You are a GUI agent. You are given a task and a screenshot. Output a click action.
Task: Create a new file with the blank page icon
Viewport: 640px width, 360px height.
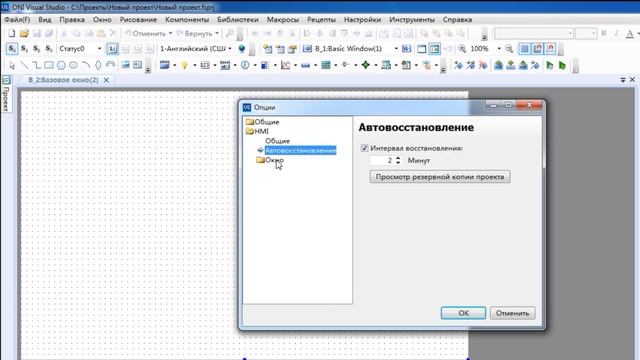(x=12, y=33)
